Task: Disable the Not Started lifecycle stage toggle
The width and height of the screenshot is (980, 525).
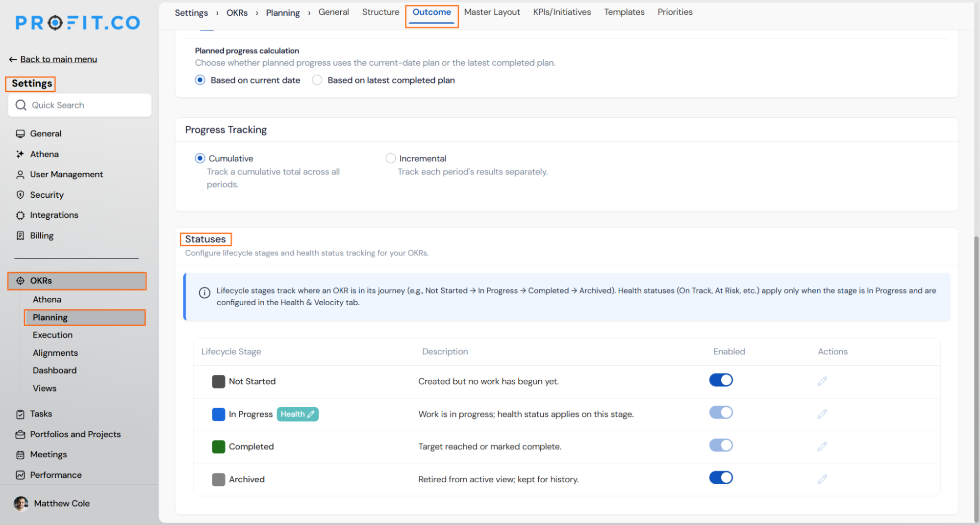Action: pyautogui.click(x=721, y=380)
